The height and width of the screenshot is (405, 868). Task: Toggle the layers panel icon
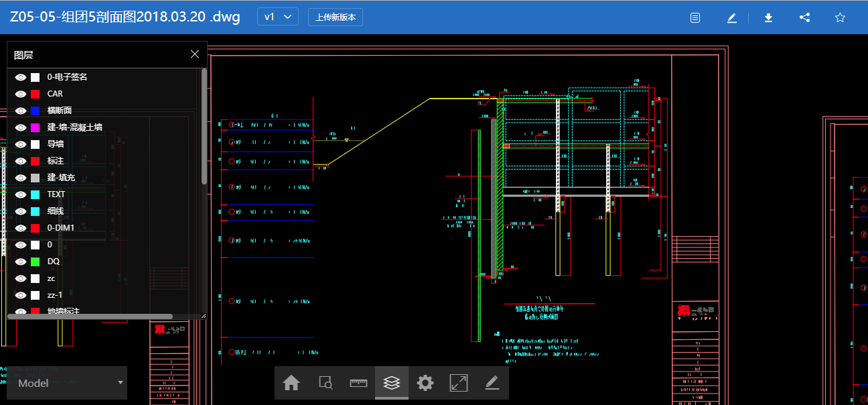[x=392, y=383]
